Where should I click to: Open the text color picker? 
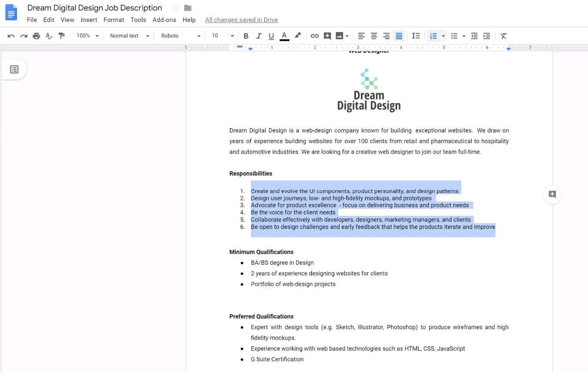(x=285, y=36)
